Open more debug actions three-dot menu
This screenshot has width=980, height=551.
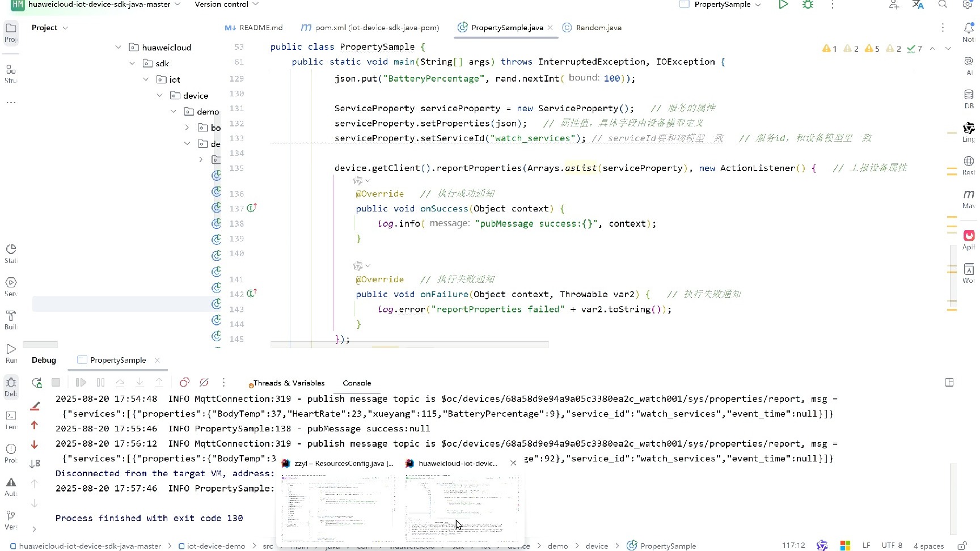(x=223, y=383)
